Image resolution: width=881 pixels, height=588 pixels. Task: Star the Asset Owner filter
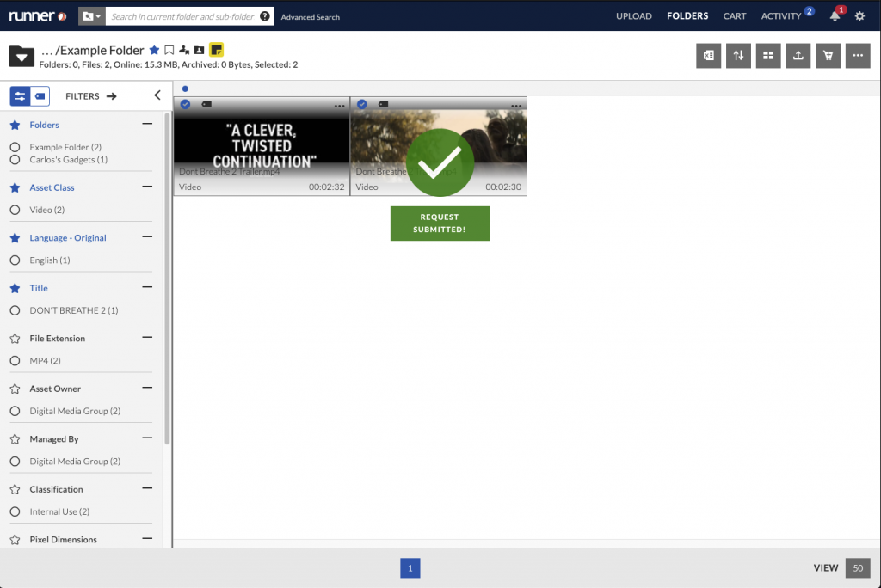click(x=15, y=389)
